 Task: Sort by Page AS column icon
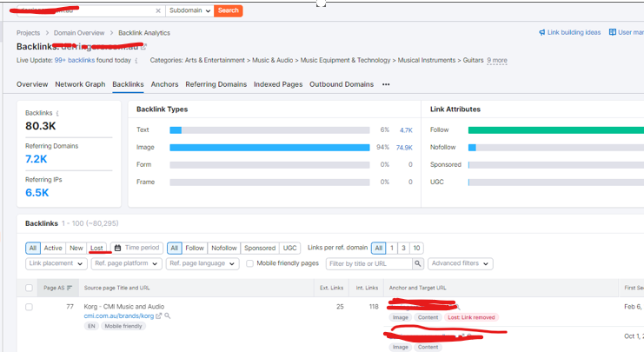tap(70, 288)
